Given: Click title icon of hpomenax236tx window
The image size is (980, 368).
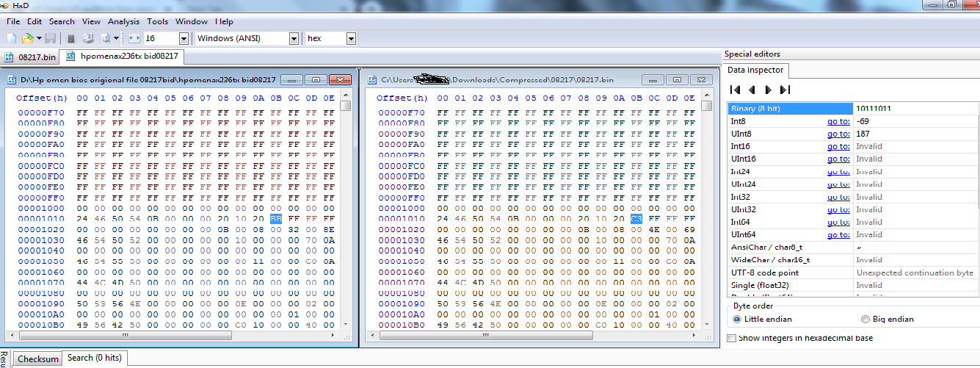Looking at the screenshot, I should pyautogui.click(x=12, y=79).
